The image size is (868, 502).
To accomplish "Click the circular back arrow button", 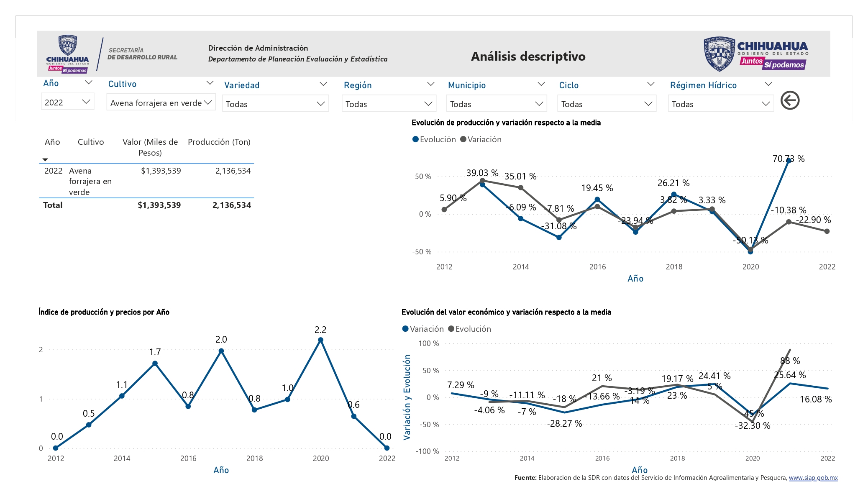I will (x=790, y=100).
